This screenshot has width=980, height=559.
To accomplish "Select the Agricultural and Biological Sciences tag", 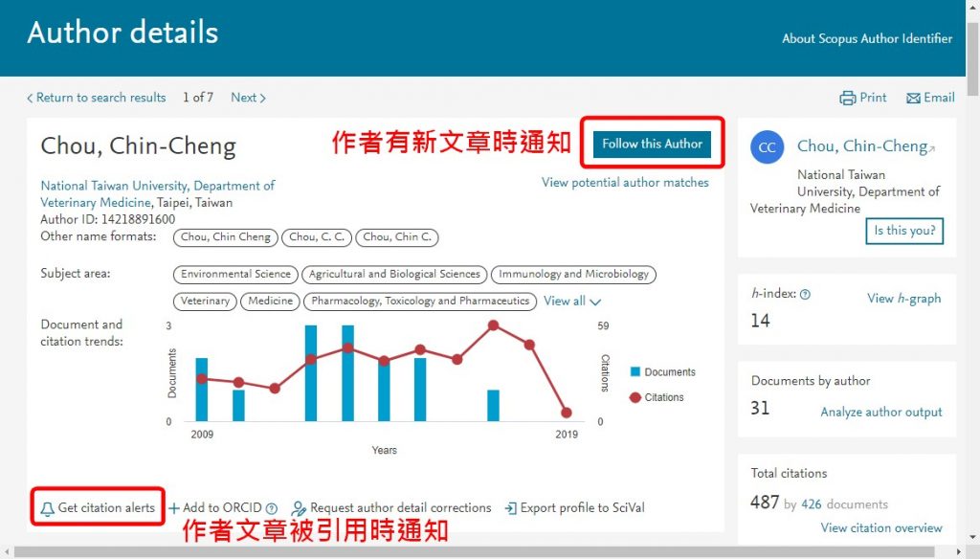I will [394, 274].
